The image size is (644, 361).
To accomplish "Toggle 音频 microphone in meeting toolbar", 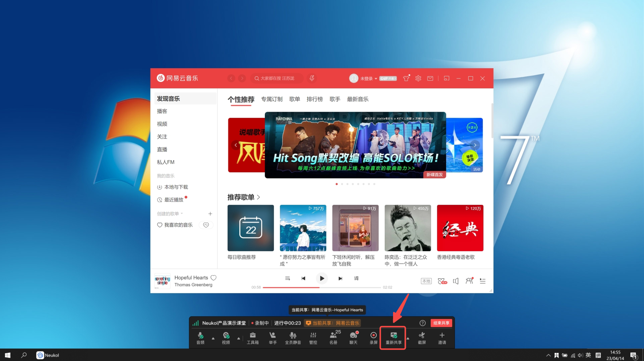I will [x=200, y=338].
